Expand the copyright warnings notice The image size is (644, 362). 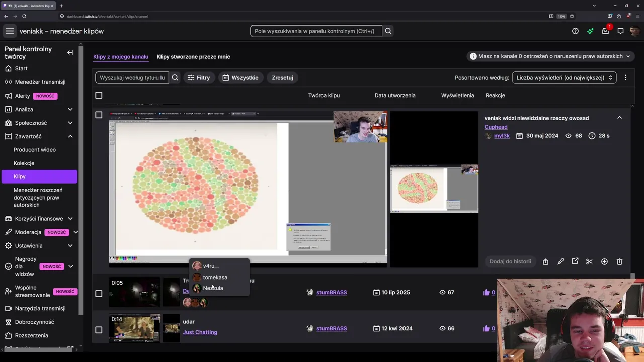(x=550, y=56)
